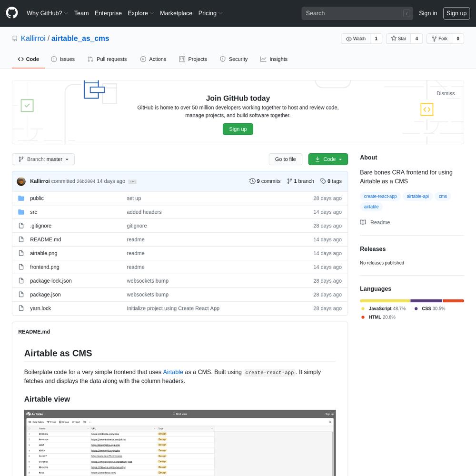This screenshot has height=476, width=476.
Task: Open the Marketplace menu item
Action: [176, 13]
